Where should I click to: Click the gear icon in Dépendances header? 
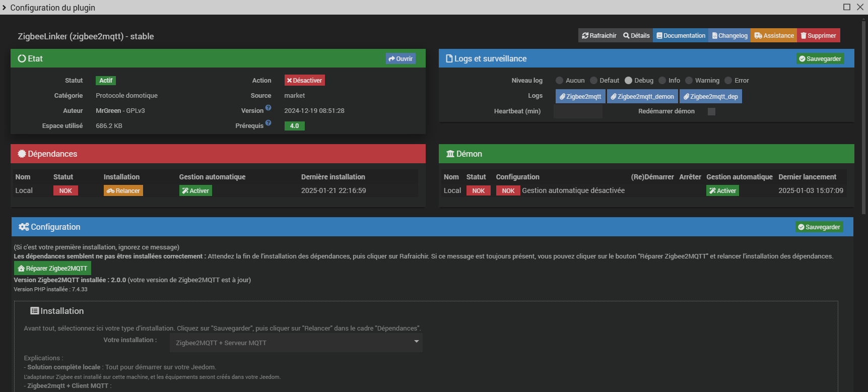click(22, 154)
